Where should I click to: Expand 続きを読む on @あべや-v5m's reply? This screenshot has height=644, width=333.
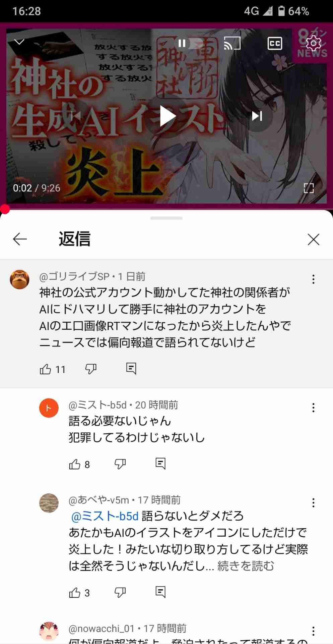tap(246, 566)
